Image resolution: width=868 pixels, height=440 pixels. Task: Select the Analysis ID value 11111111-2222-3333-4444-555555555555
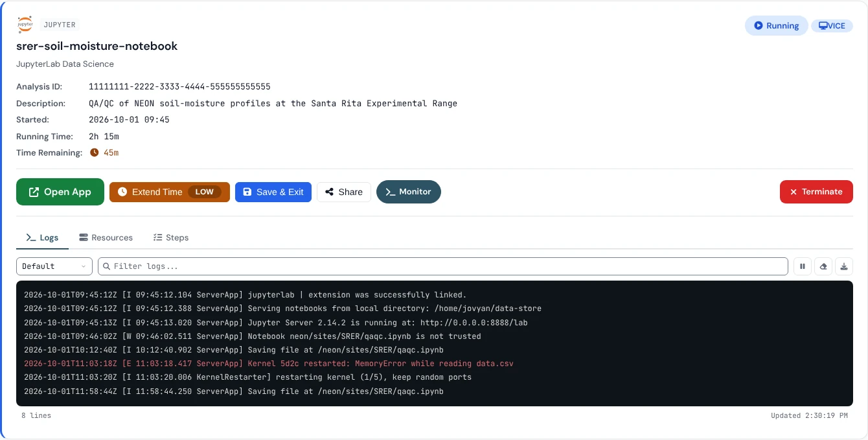tap(179, 87)
